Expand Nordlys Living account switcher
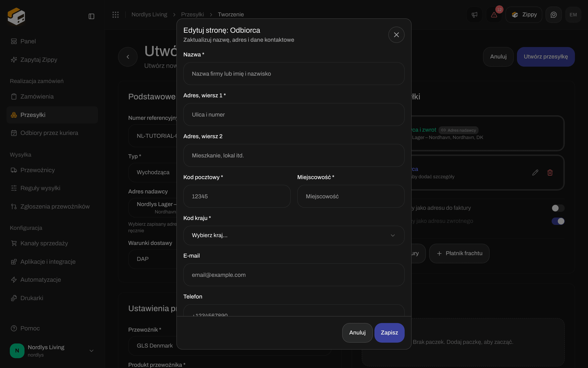The height and width of the screenshot is (368, 588). coord(52,351)
